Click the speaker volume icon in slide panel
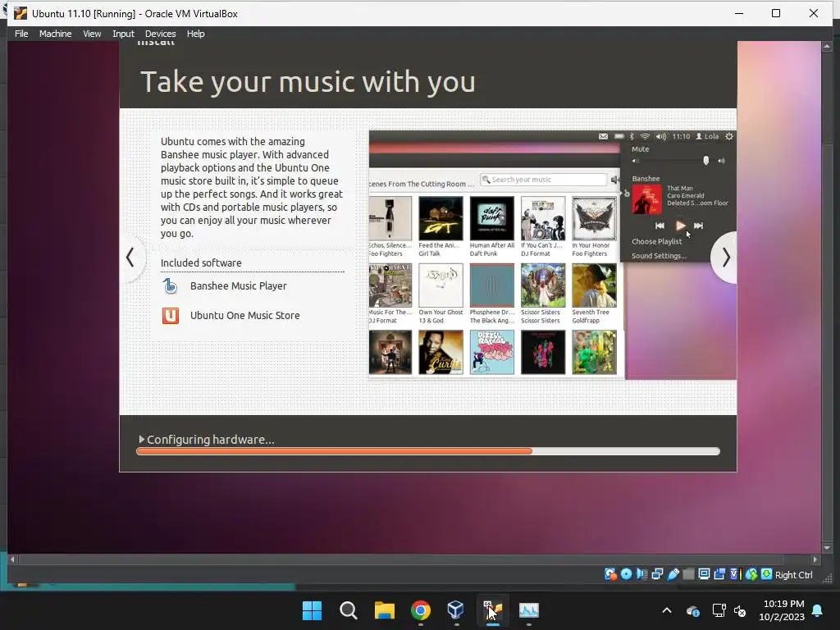Image resolution: width=840 pixels, height=630 pixels. coord(661,137)
